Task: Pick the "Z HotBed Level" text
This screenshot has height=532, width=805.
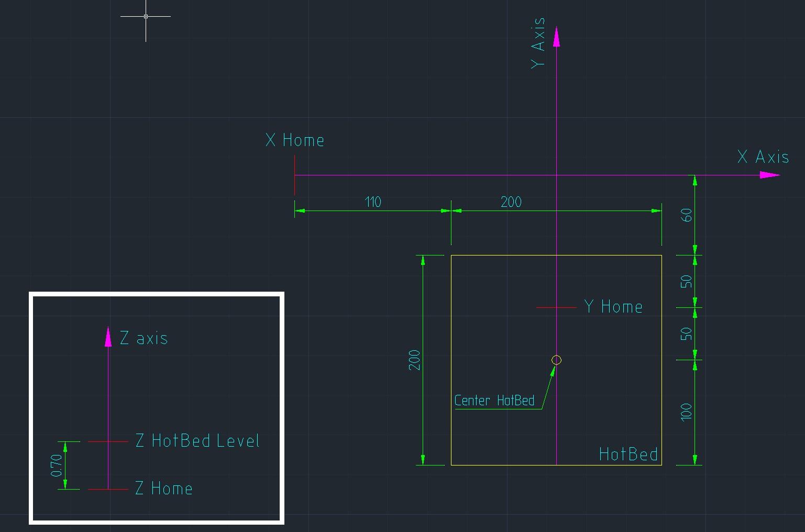Action: coord(197,441)
